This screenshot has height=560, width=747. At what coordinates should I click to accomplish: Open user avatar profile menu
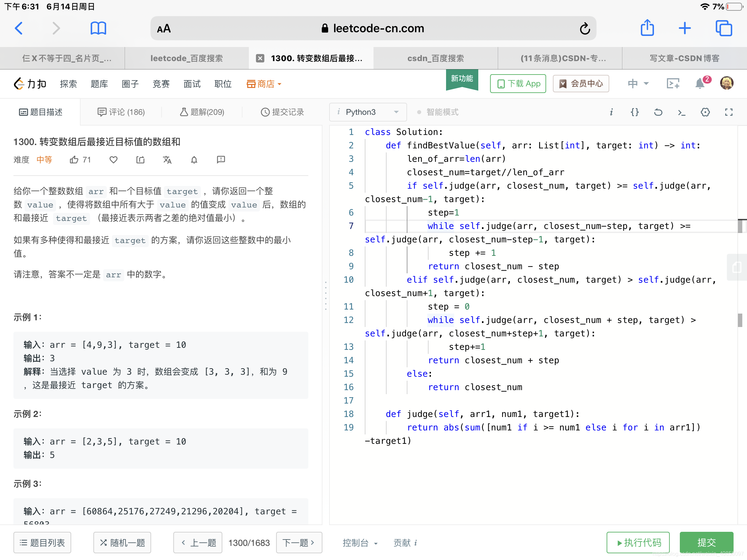click(726, 83)
